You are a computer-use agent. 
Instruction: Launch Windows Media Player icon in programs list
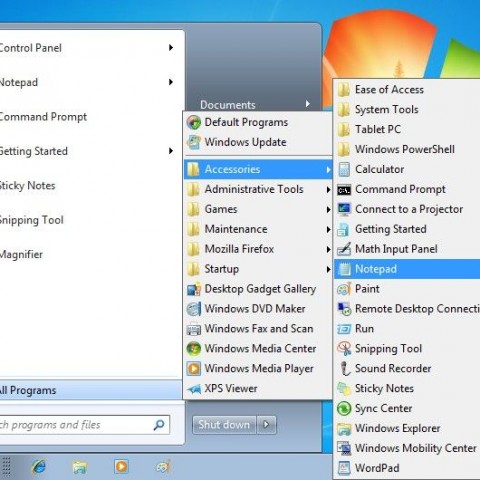(x=194, y=369)
